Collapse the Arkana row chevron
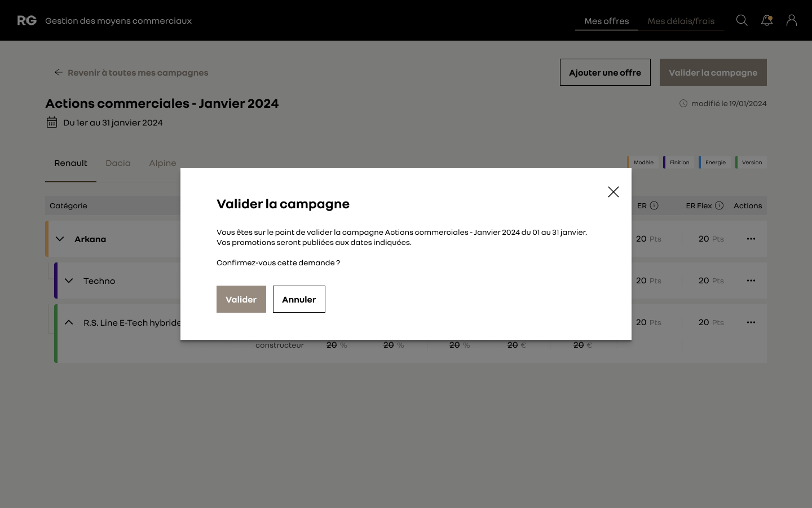812x508 pixels. pyautogui.click(x=60, y=239)
